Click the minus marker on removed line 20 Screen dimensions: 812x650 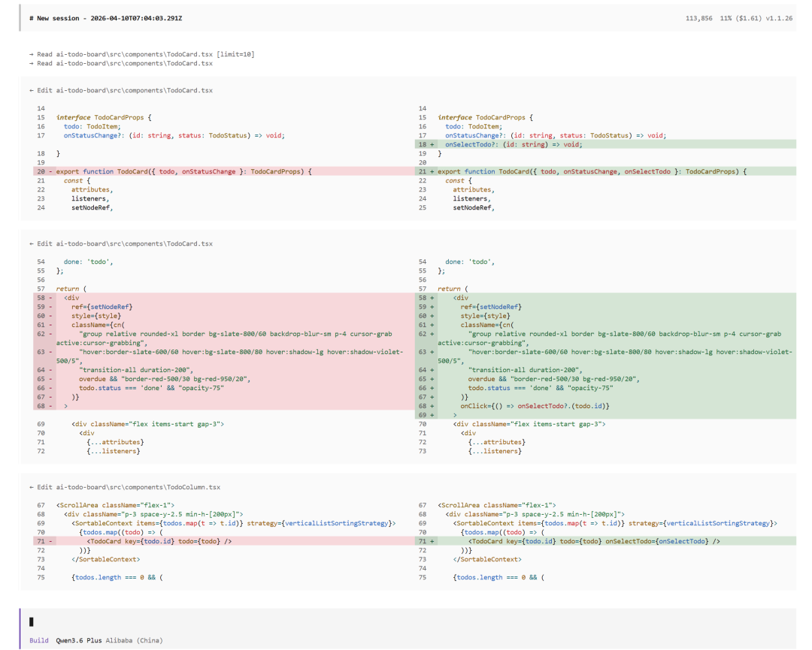(x=50, y=171)
